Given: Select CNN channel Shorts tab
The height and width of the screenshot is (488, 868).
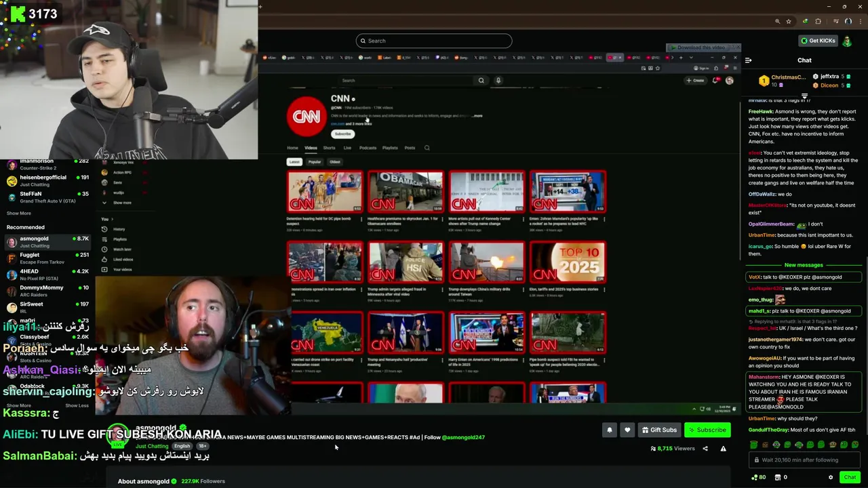Looking at the screenshot, I should pos(329,148).
